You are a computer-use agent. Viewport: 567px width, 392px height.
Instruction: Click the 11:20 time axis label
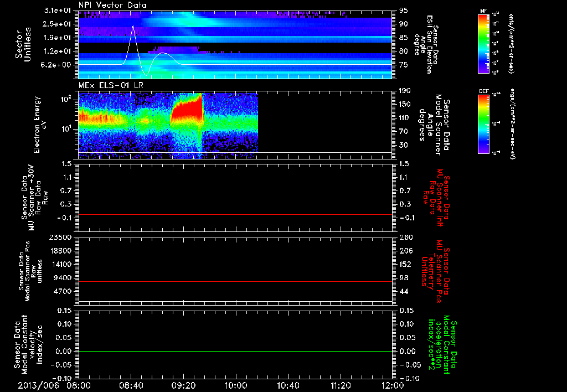[341, 385]
